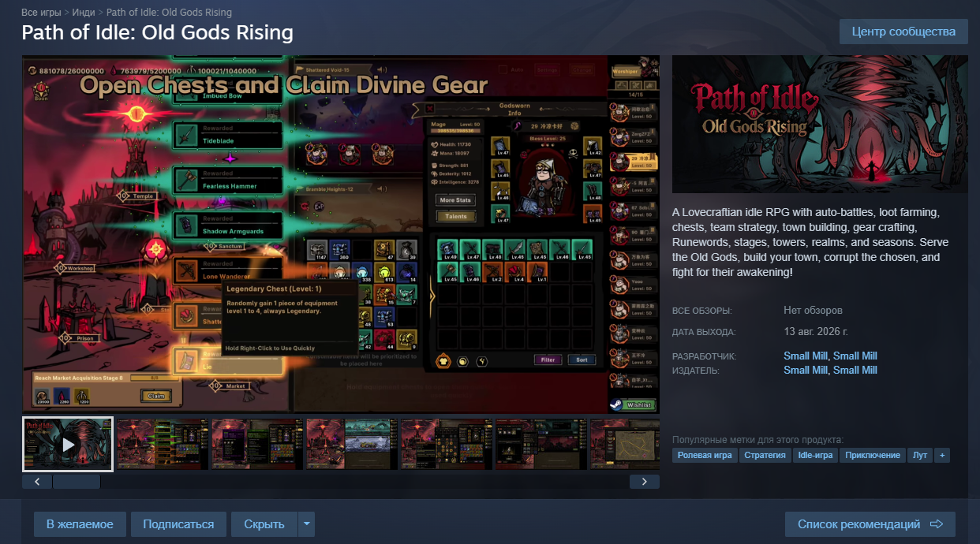
Task: Click Filter button in game preview
Action: click(548, 360)
